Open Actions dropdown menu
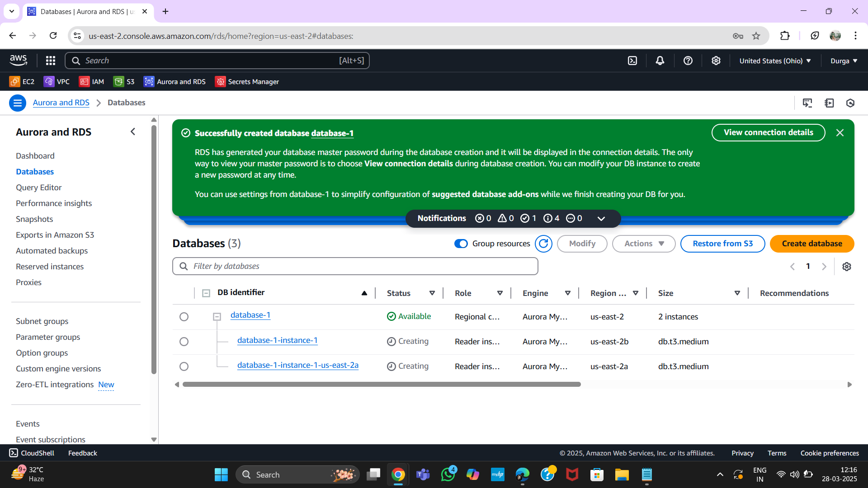Screen dimensions: 868x488 tap(644, 244)
